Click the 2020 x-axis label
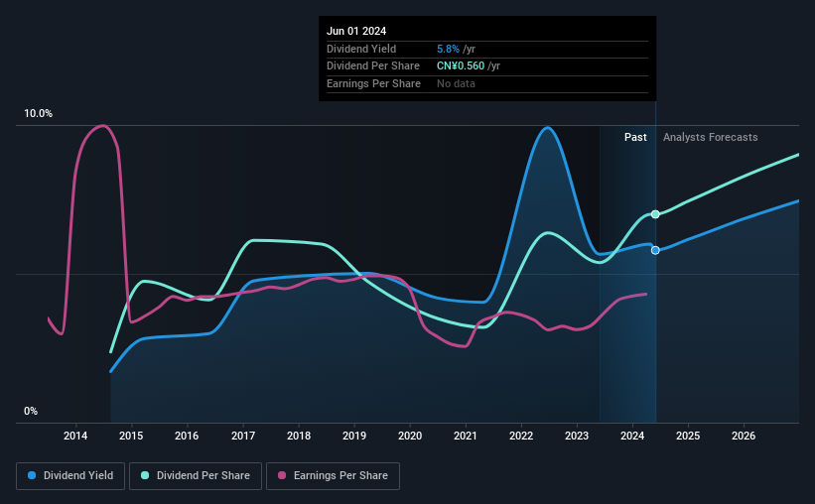 tap(410, 436)
